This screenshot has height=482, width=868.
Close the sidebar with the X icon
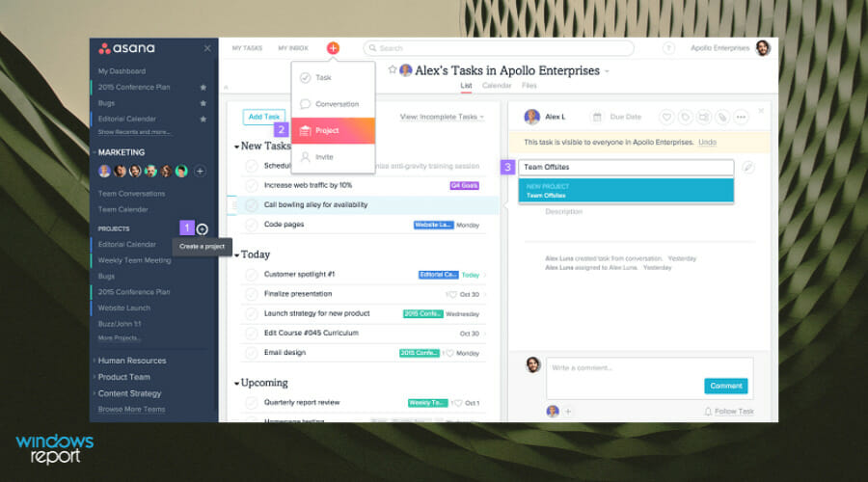pos(207,49)
